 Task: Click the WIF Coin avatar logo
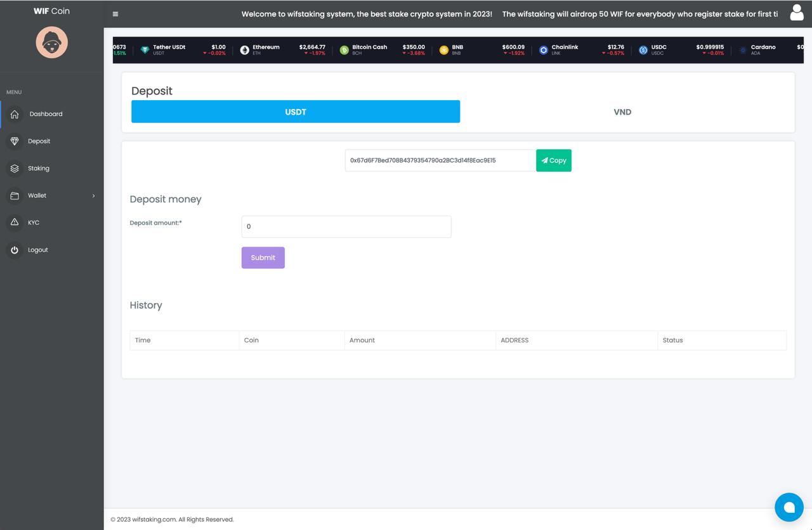tap(51, 42)
